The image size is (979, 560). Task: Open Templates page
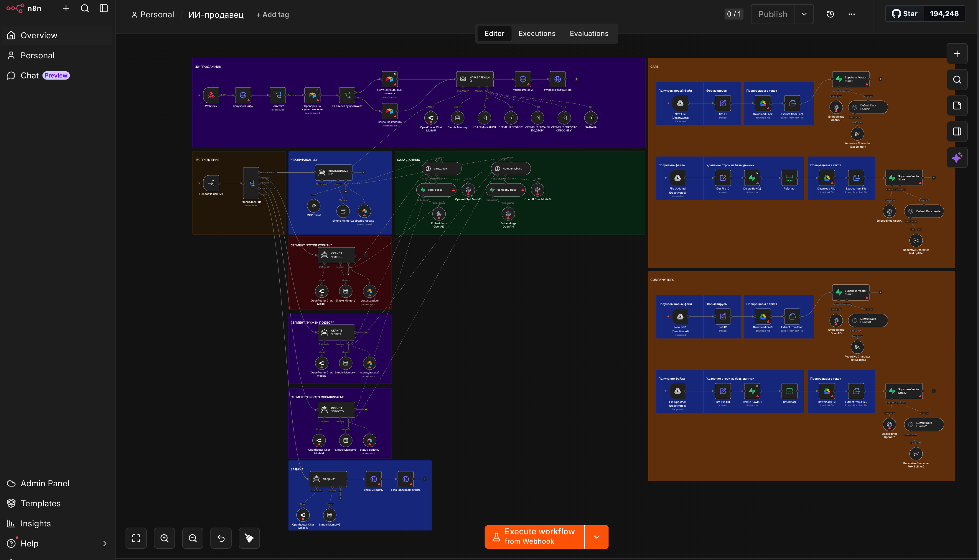click(x=57, y=503)
